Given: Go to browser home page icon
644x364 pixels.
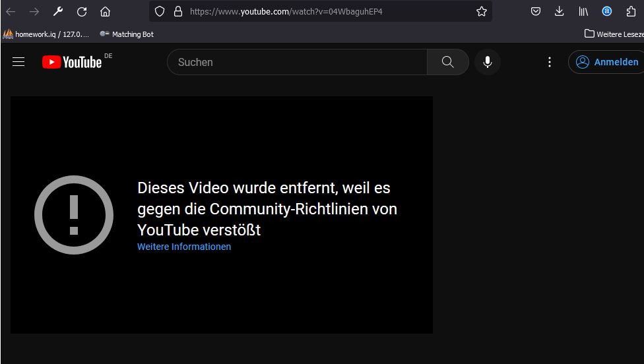Looking at the screenshot, I should (x=105, y=11).
